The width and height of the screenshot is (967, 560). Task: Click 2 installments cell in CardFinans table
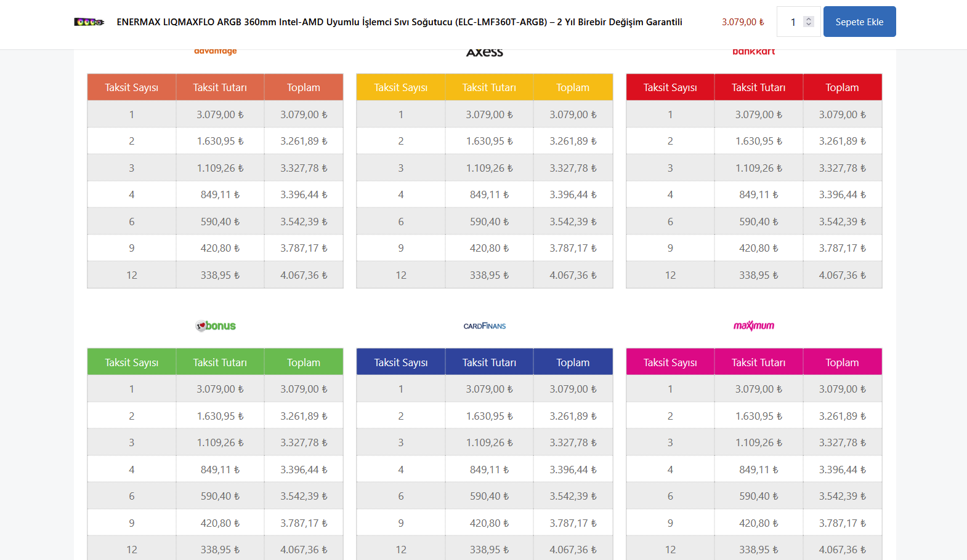[x=401, y=416]
